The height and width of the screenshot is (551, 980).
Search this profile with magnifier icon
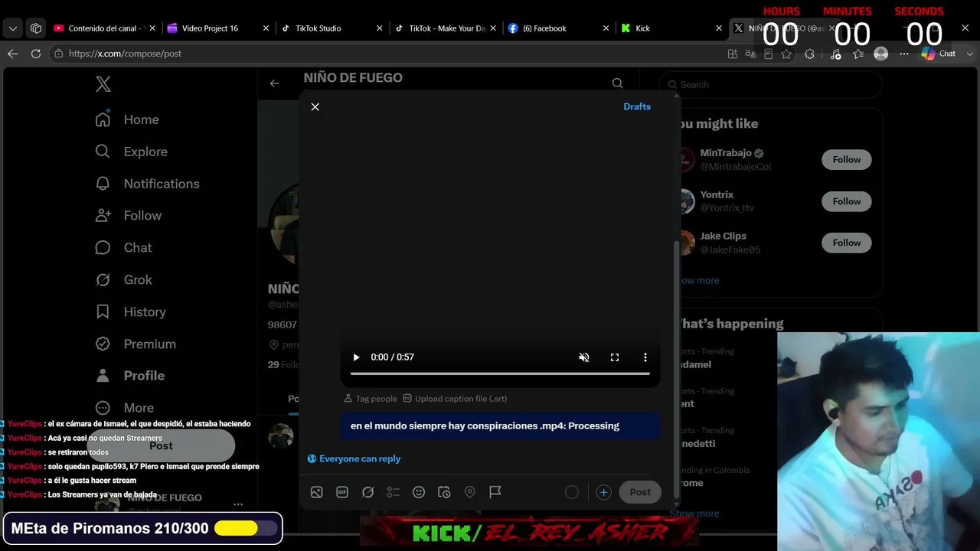(x=617, y=83)
